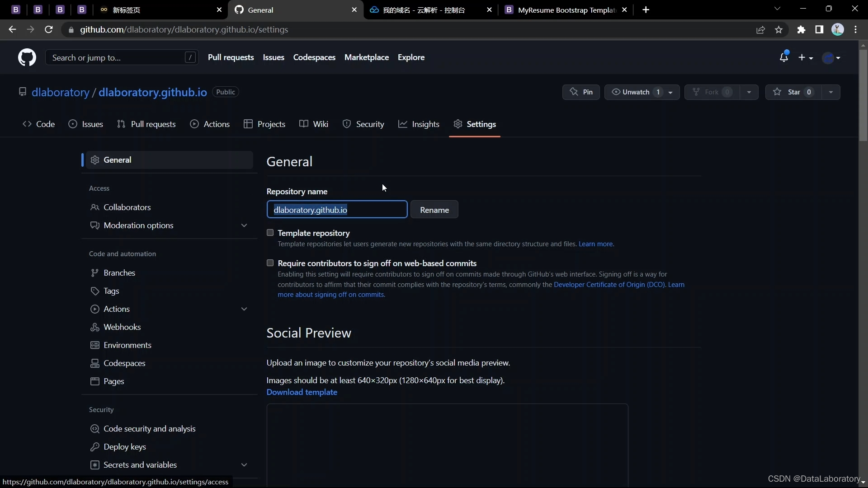Pin this repository
The width and height of the screenshot is (868, 488).
(x=581, y=92)
